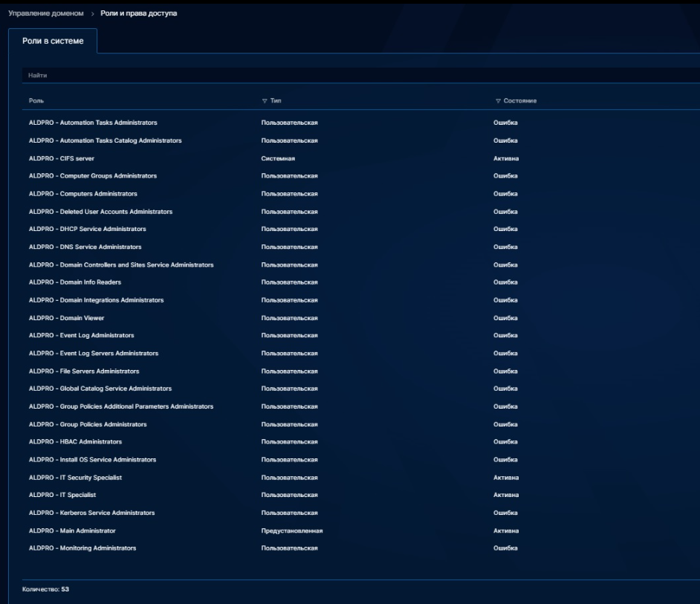Open ALDPRO - HBAC Administrators role
700x604 pixels.
coord(75,441)
